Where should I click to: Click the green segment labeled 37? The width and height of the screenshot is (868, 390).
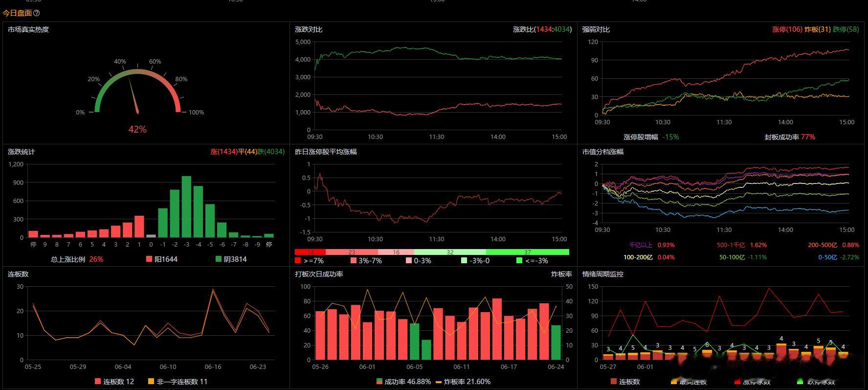[528, 252]
